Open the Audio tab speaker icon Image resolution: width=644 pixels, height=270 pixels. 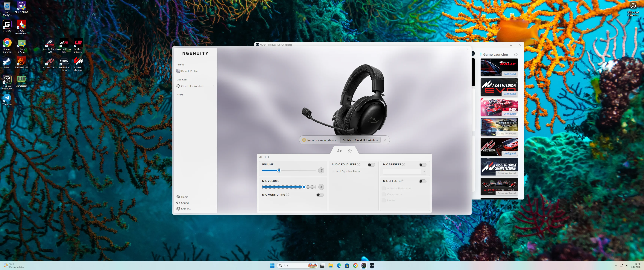pyautogui.click(x=339, y=151)
